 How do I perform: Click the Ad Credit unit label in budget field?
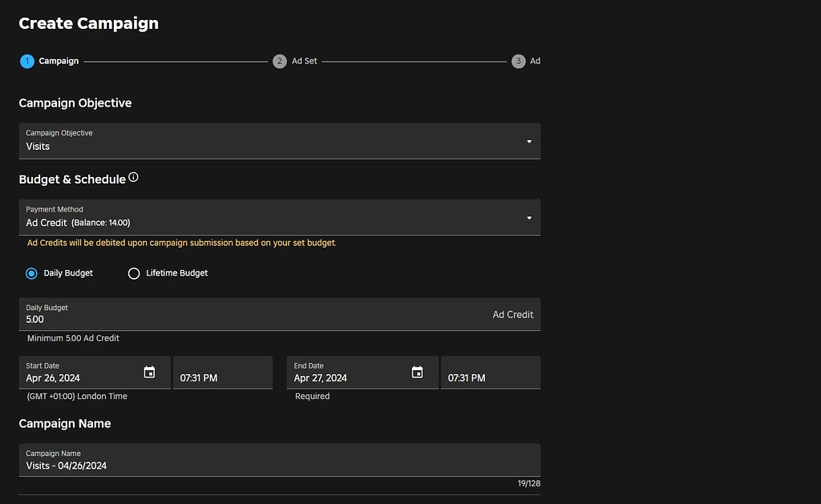pyautogui.click(x=512, y=315)
